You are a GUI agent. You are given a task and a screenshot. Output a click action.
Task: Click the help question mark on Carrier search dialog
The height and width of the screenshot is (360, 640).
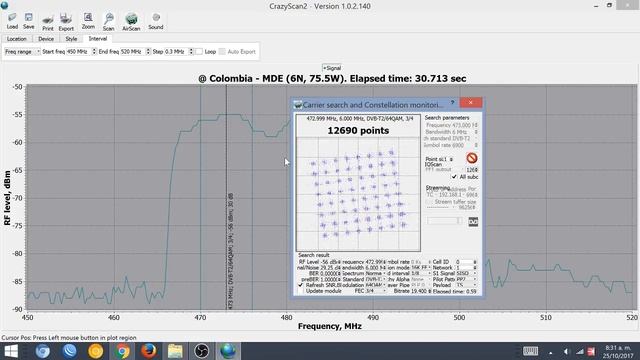(x=452, y=103)
